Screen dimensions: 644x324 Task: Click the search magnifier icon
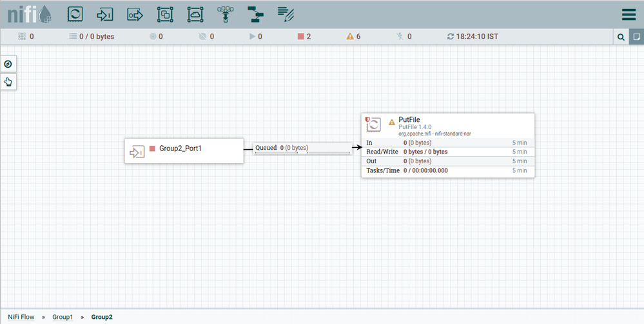click(621, 37)
